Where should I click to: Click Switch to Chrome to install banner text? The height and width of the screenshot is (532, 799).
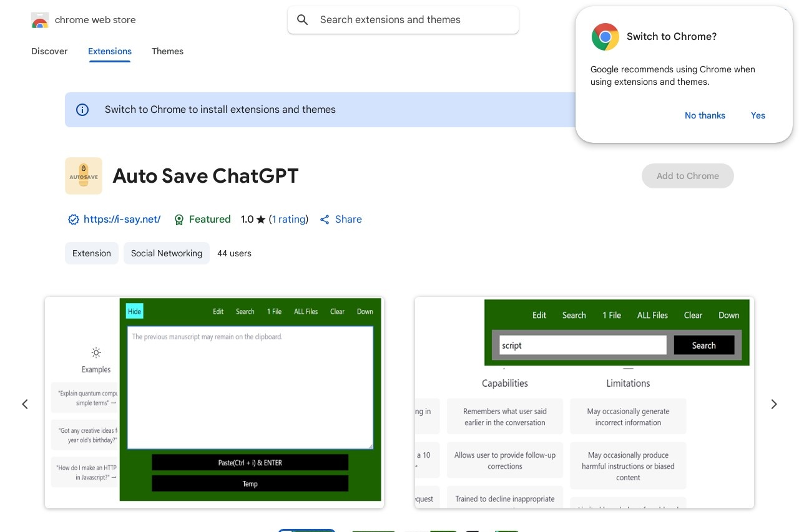coord(220,110)
